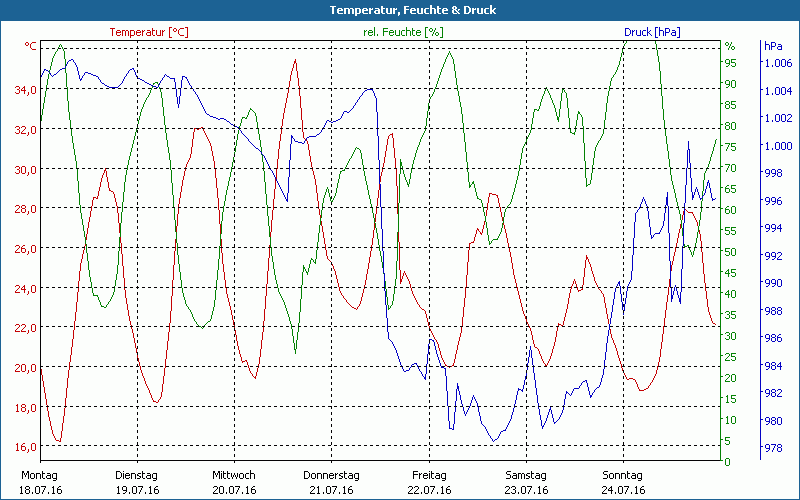Click the hPa unit label on right axis
The image size is (800, 500).
(773, 46)
